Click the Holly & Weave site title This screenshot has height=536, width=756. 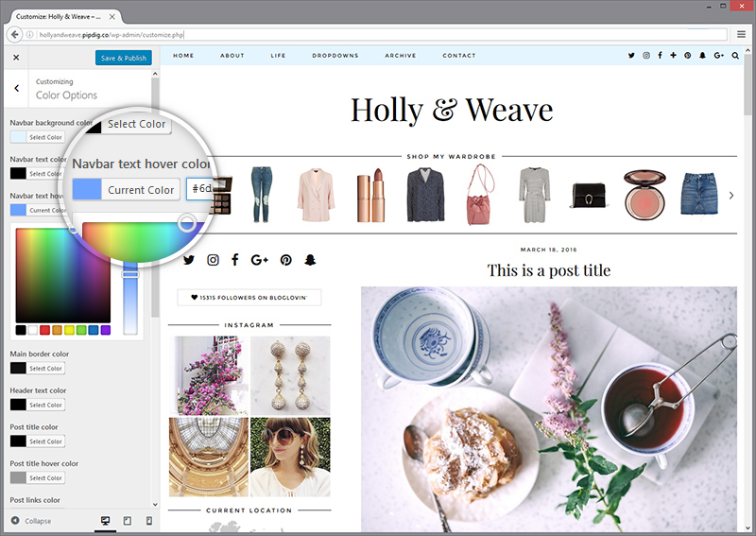click(x=452, y=111)
